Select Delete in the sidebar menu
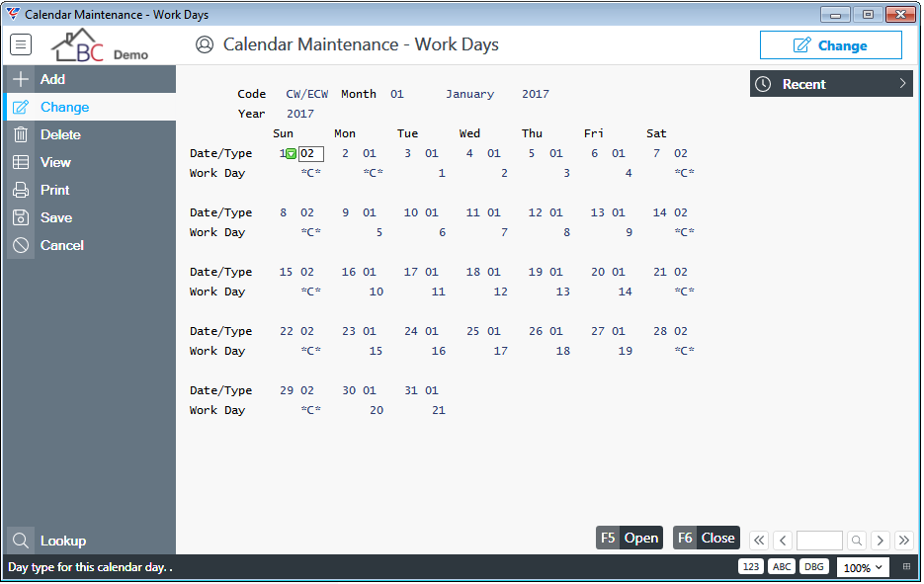Image resolution: width=924 pixels, height=584 pixels. [90, 134]
